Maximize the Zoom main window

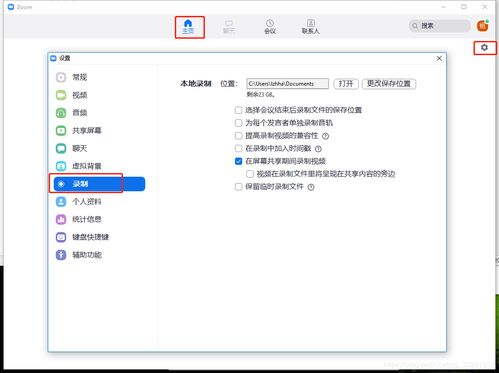pyautogui.click(x=464, y=7)
